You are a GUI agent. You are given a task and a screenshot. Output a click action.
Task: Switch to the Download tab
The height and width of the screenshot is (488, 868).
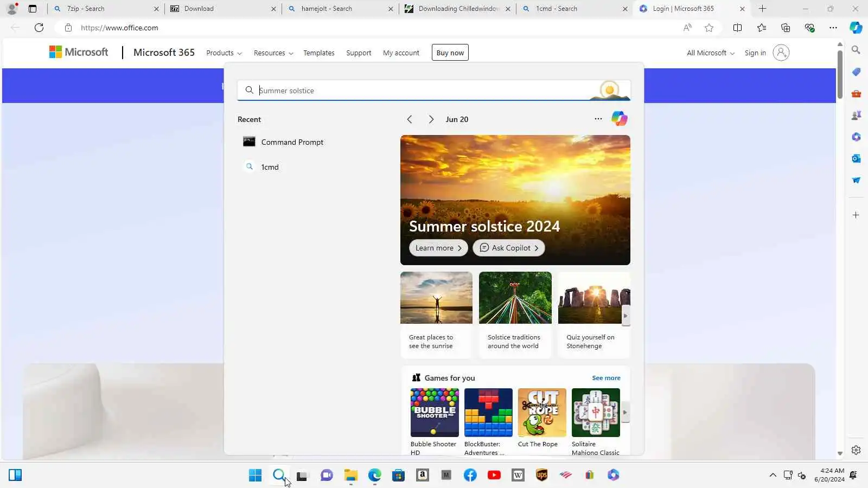(x=222, y=9)
